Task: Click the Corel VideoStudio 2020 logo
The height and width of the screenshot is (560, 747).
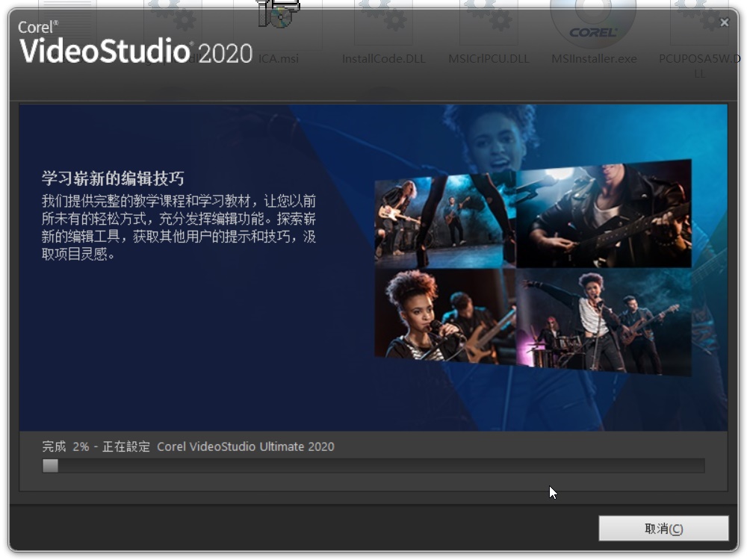Action: [x=135, y=43]
